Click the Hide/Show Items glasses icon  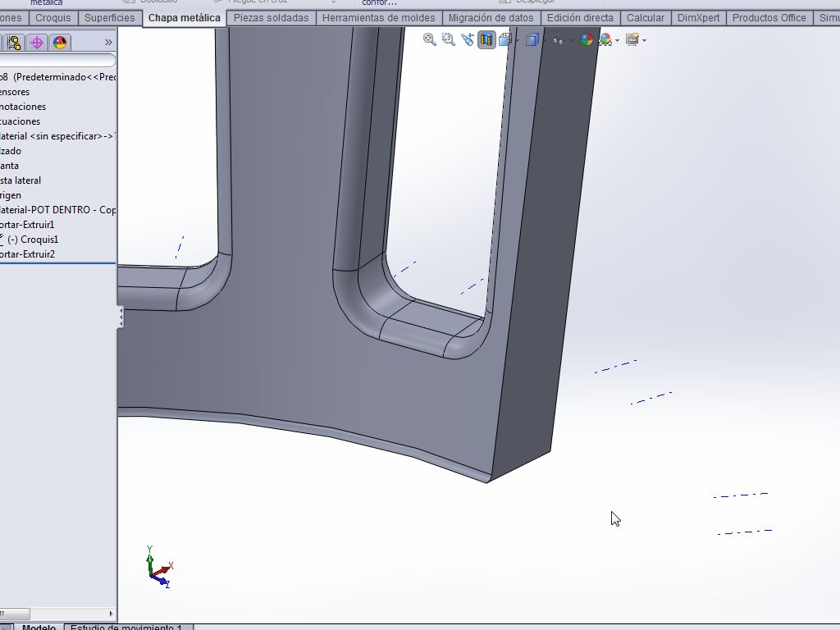click(x=558, y=40)
